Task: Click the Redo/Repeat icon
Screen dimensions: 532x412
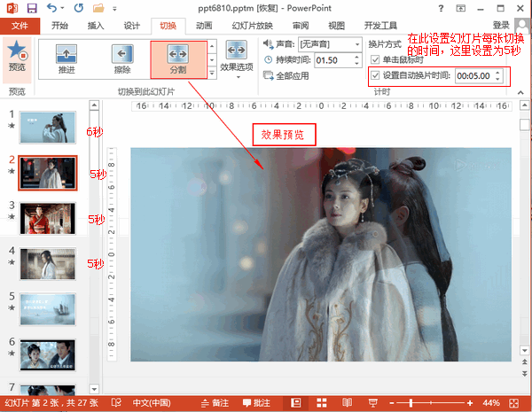Action: click(79, 8)
